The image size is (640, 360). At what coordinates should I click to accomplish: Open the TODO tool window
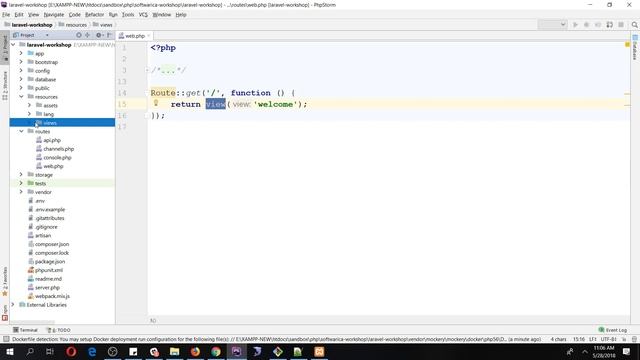pos(59,330)
